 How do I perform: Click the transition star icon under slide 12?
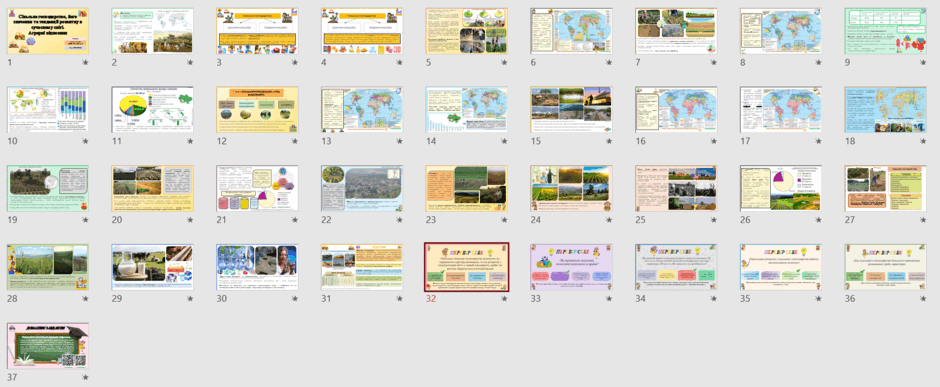(x=295, y=141)
